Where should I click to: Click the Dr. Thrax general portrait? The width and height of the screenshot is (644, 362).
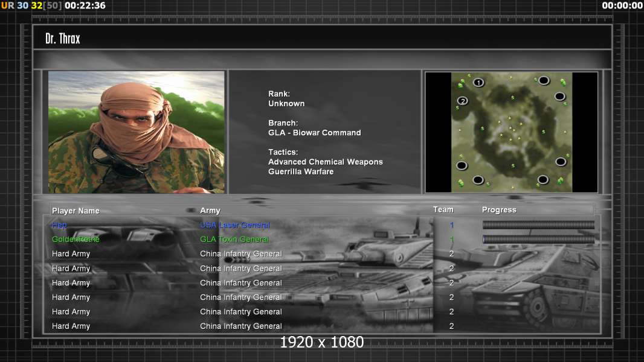tap(137, 132)
